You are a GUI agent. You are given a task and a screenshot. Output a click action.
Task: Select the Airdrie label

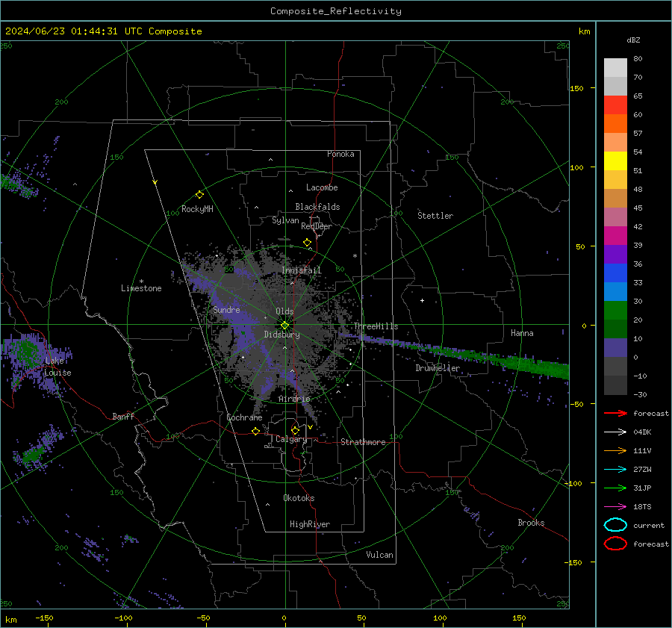click(x=294, y=399)
